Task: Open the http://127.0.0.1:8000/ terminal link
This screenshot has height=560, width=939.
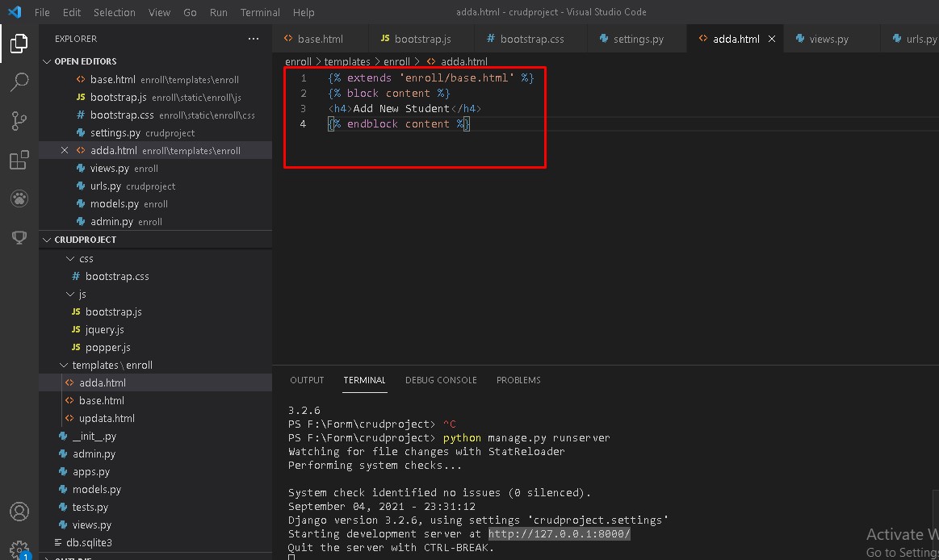Action: coord(559,533)
